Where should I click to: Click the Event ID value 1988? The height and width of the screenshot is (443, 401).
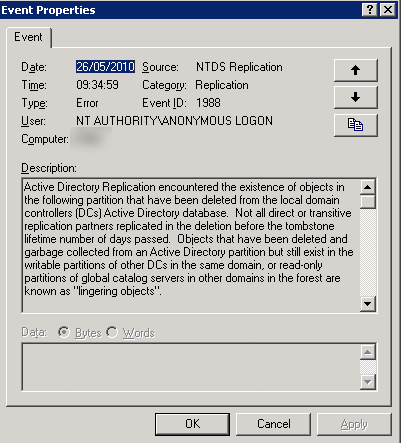coord(208,103)
